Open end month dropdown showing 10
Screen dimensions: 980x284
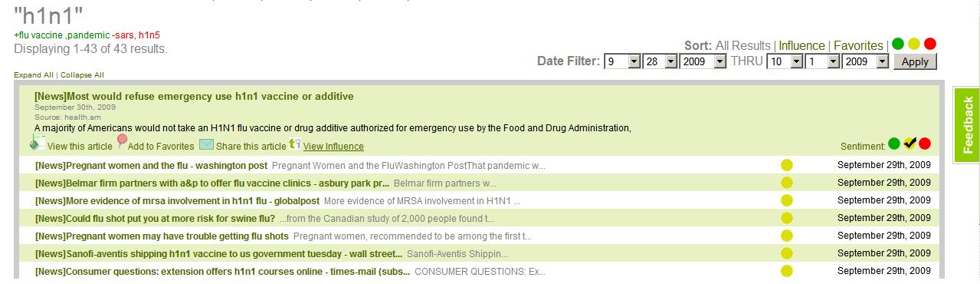[x=785, y=61]
